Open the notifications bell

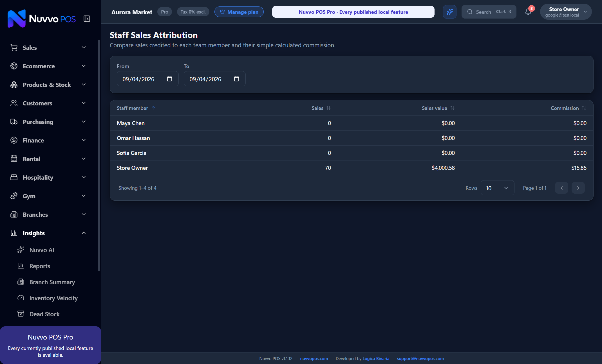click(x=528, y=12)
